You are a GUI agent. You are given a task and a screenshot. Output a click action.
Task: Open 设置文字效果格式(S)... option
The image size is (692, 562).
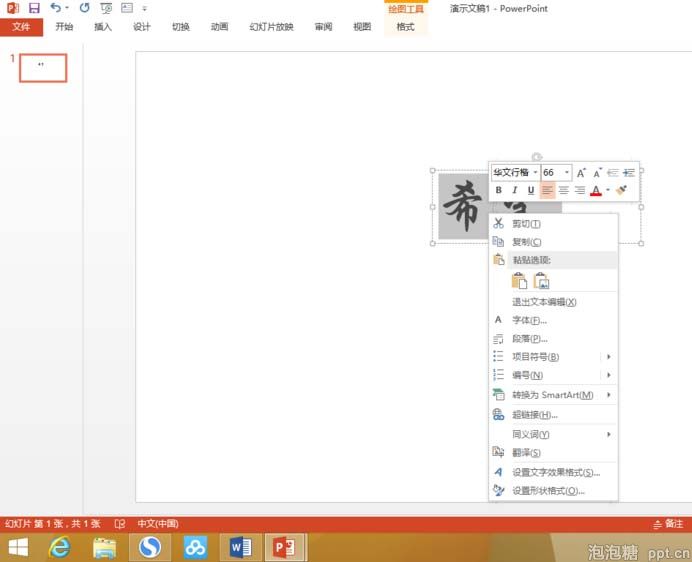tap(553, 472)
